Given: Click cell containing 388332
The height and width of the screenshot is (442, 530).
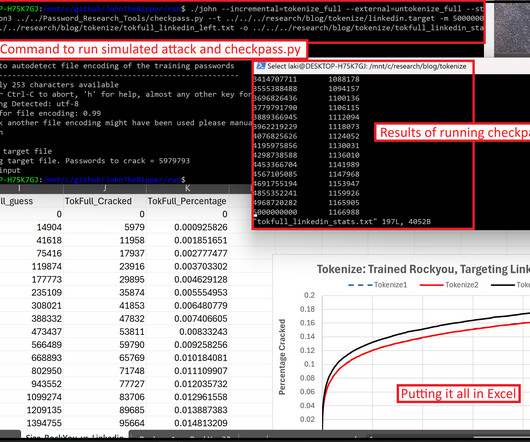Looking at the screenshot, I should 31,319.
